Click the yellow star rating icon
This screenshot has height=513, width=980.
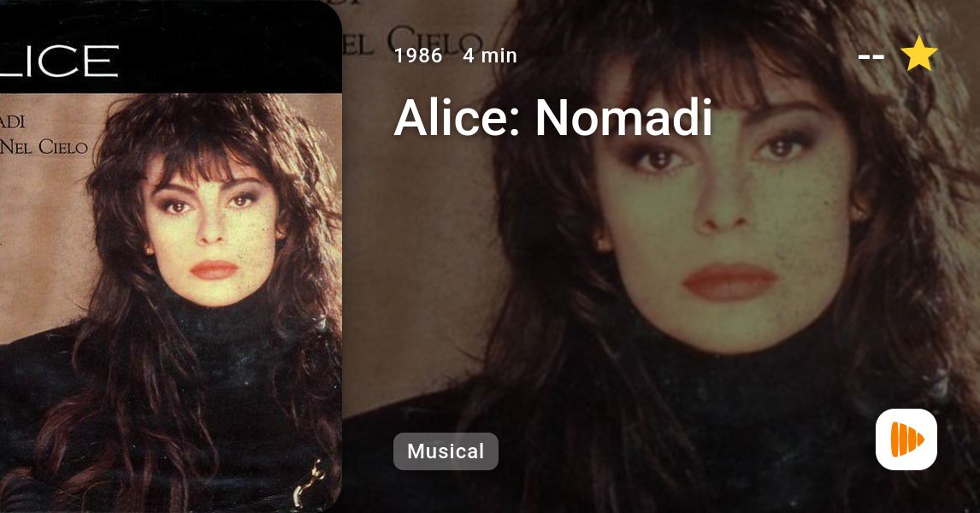point(918,54)
